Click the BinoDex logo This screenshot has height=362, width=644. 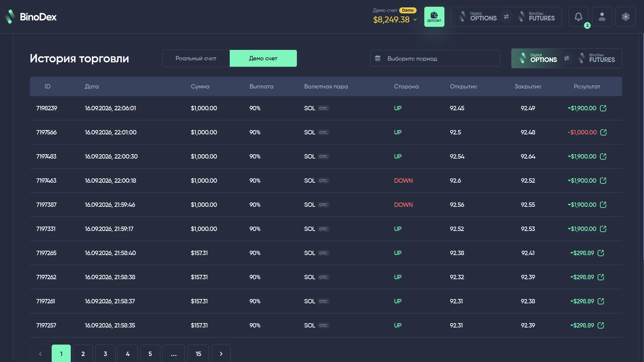31,17
